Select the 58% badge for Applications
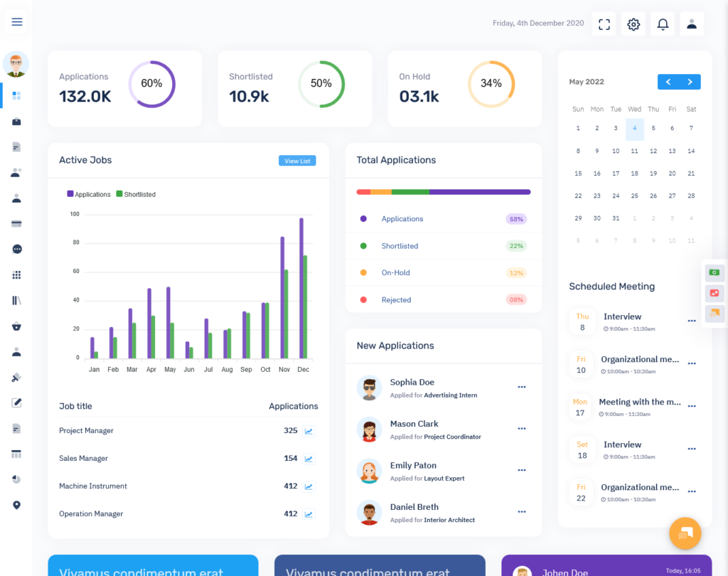Screen dimensions: 728x576 516,219
